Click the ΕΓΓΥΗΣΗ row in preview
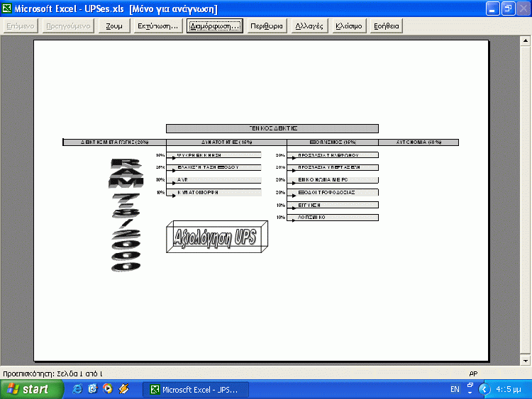Viewport: 532px width, 399px height. pos(333,205)
